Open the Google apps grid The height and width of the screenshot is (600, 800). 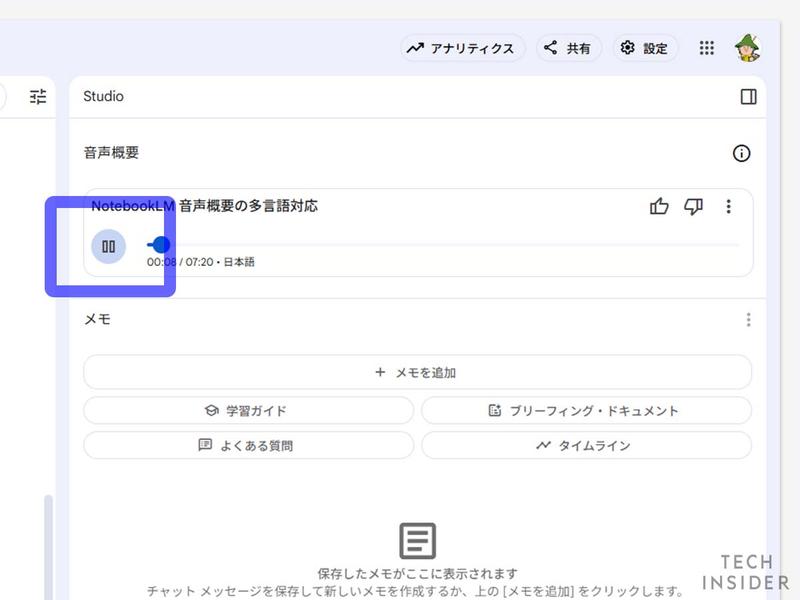(x=706, y=47)
